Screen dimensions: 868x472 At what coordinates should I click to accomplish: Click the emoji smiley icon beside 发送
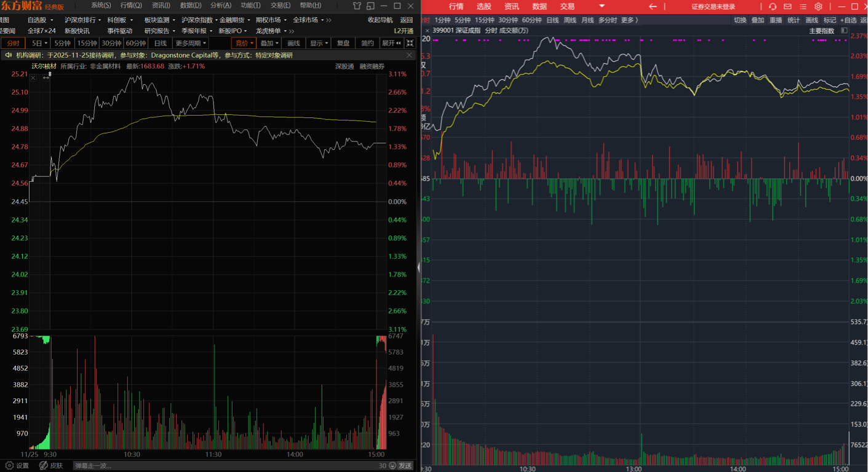[392, 466]
